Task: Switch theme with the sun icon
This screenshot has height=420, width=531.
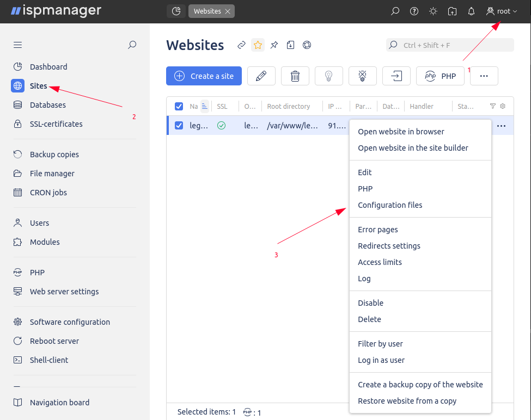Action: point(433,11)
